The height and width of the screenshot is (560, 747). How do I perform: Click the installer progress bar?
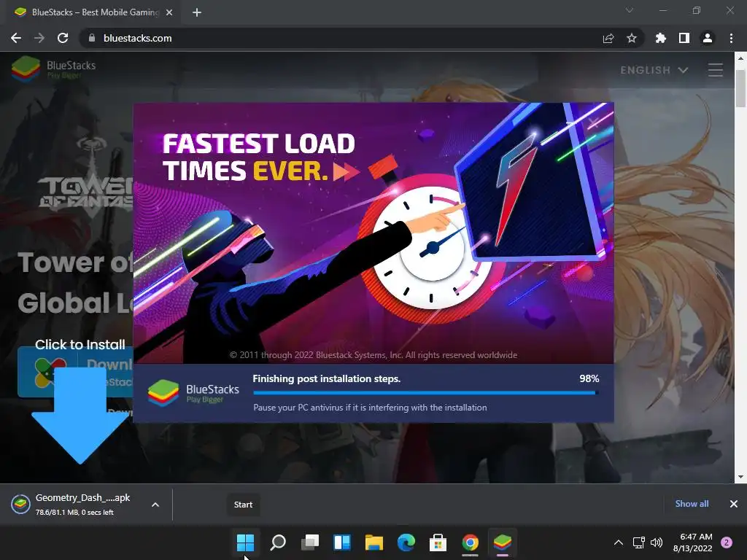click(426, 393)
